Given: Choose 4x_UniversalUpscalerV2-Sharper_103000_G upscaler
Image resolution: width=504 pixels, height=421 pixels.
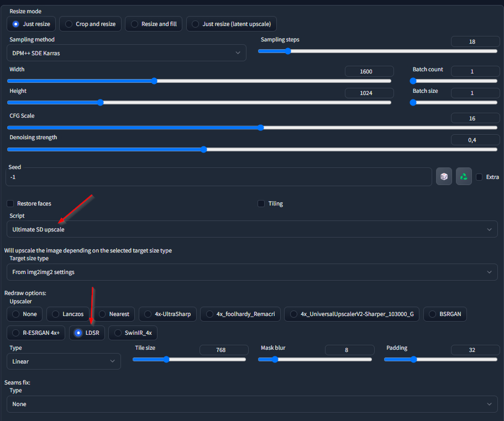Looking at the screenshot, I should click(351, 314).
